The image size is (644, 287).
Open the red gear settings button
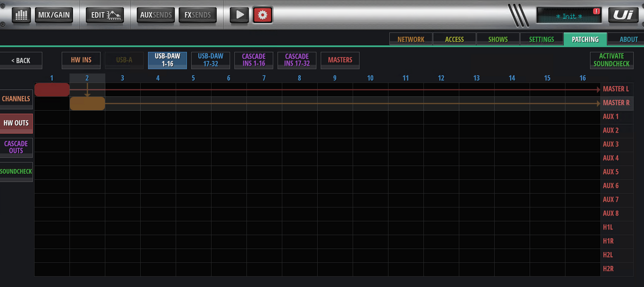[x=262, y=15]
